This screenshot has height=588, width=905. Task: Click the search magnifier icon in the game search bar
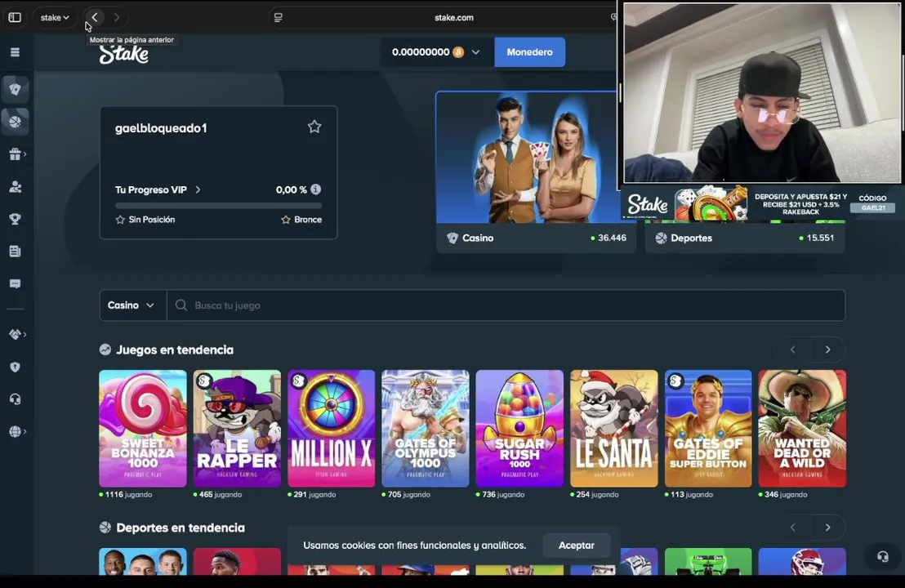pos(181,305)
